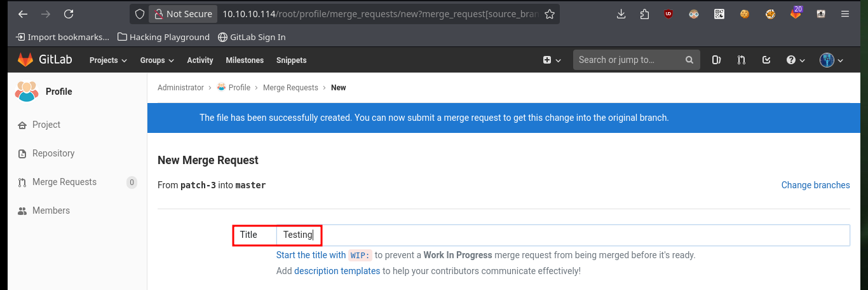Viewport: 868px width, 290px height.
Task: Open the uBlock Origin extension icon
Action: pos(668,14)
